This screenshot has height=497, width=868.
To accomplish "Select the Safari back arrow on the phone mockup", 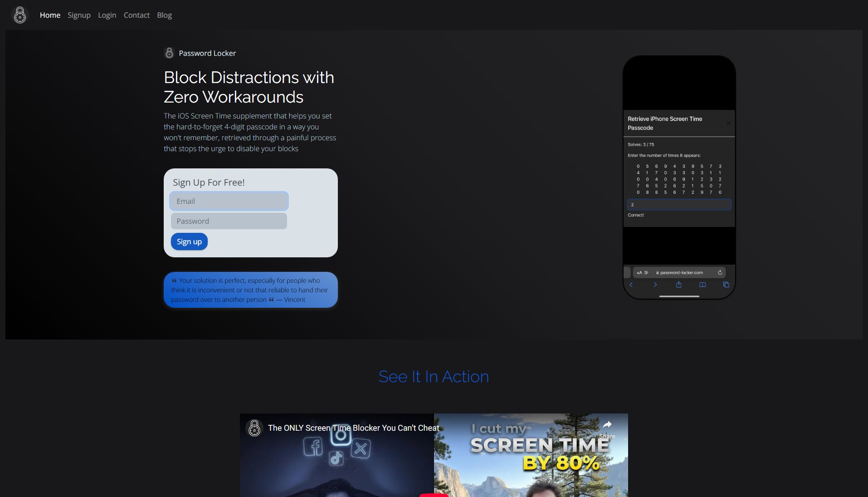I will click(631, 285).
